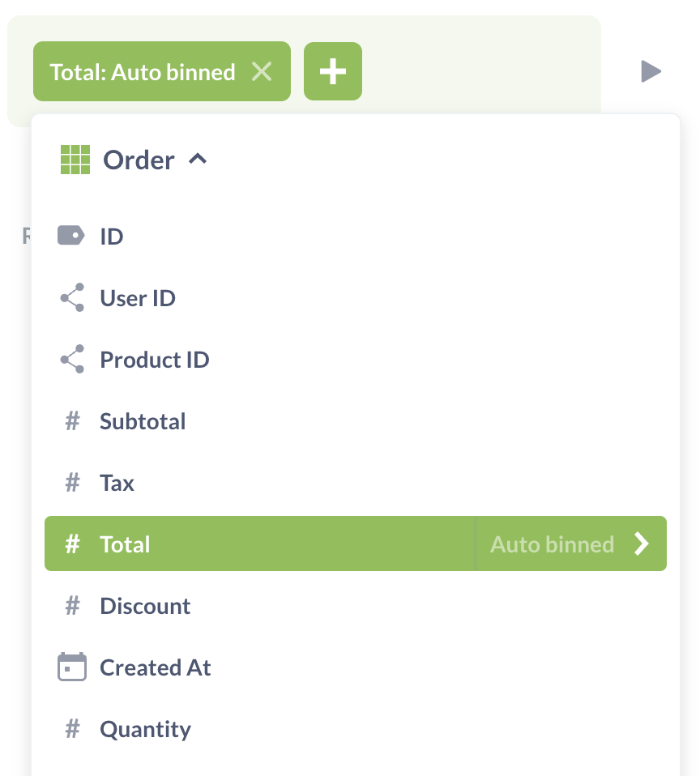Add another grouping with plus button
The width and height of the screenshot is (700, 776).
point(333,71)
